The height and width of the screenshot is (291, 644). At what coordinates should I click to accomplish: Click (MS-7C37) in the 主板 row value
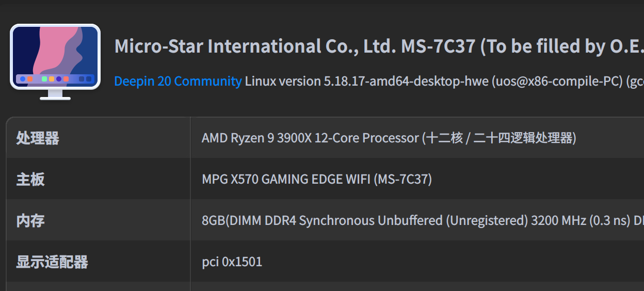[x=403, y=180]
